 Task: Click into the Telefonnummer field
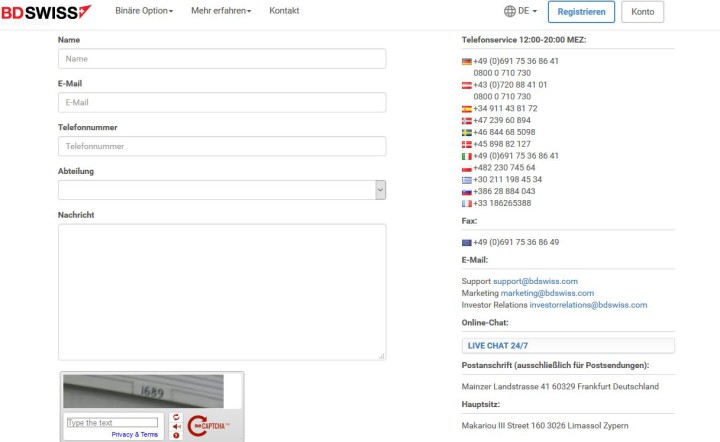pyautogui.click(x=222, y=146)
